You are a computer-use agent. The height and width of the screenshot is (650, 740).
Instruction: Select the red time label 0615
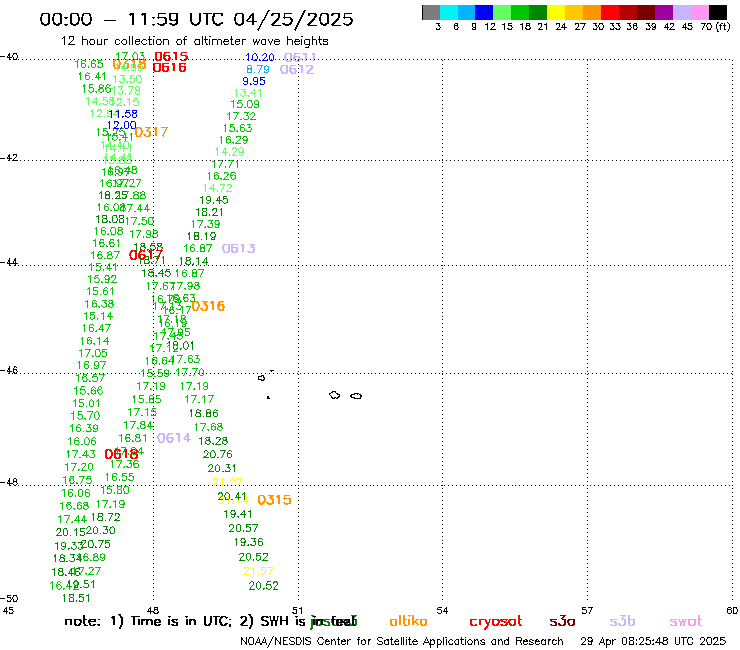(x=171, y=57)
